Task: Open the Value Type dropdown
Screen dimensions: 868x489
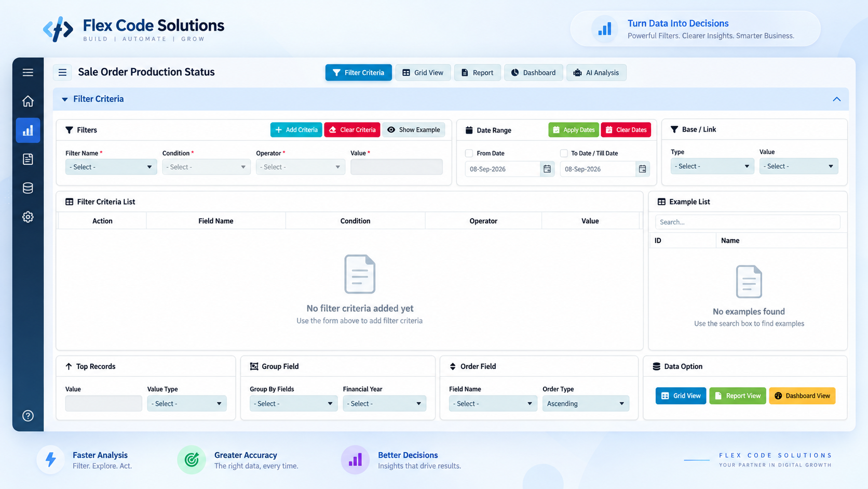Action: click(x=187, y=404)
